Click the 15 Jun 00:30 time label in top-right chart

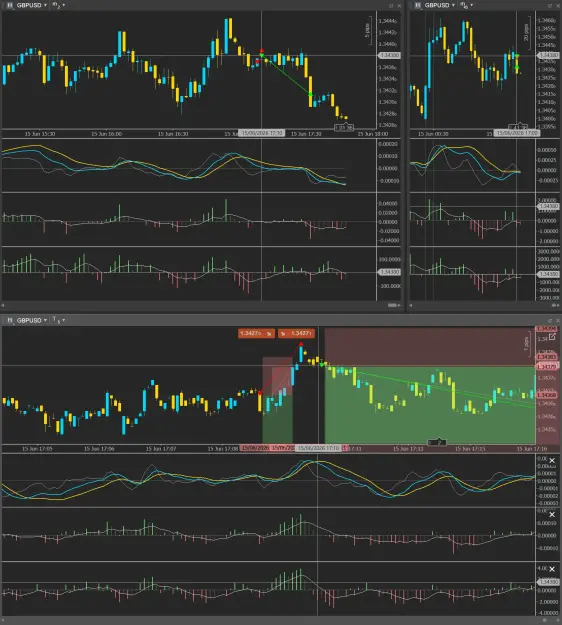(x=433, y=134)
